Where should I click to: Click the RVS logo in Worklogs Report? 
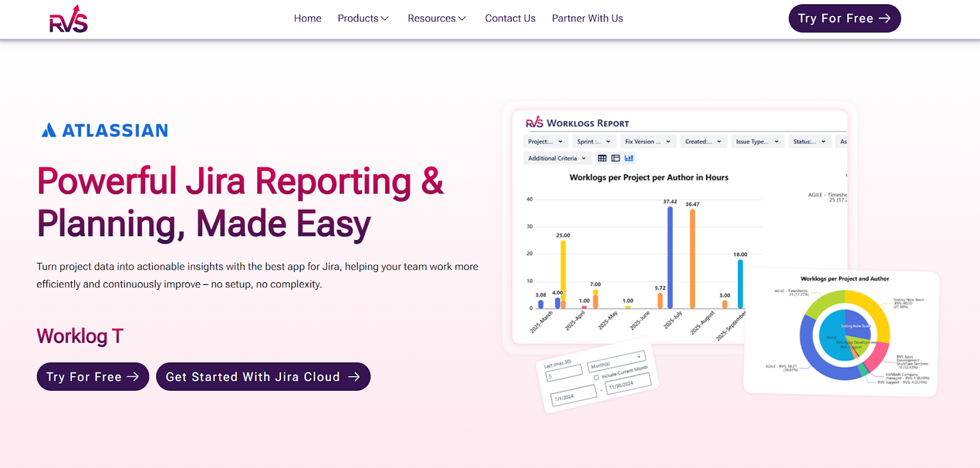click(x=535, y=123)
